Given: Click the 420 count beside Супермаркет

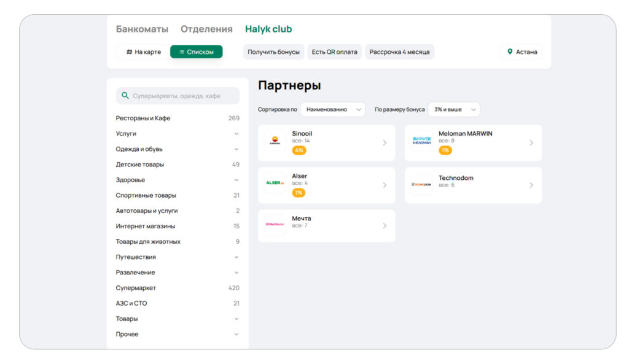Looking at the screenshot, I should 234,288.
